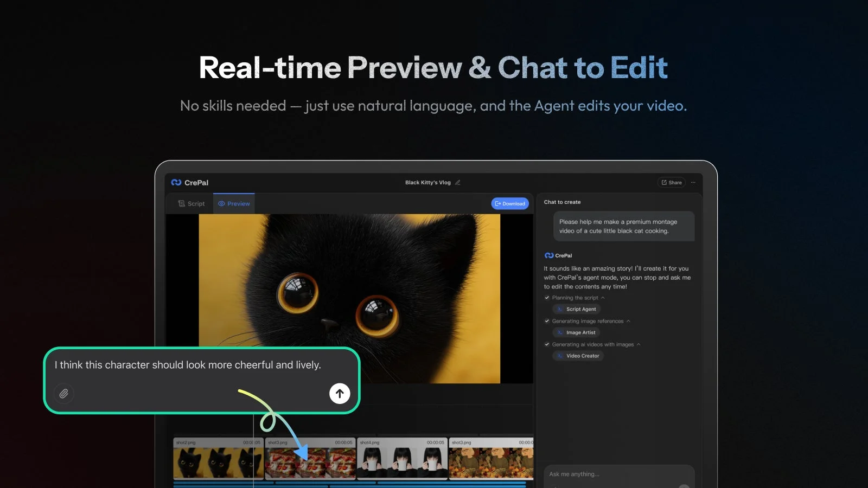The width and height of the screenshot is (868, 488).
Task: Collapse Generating ai videos with images step
Action: (x=639, y=344)
